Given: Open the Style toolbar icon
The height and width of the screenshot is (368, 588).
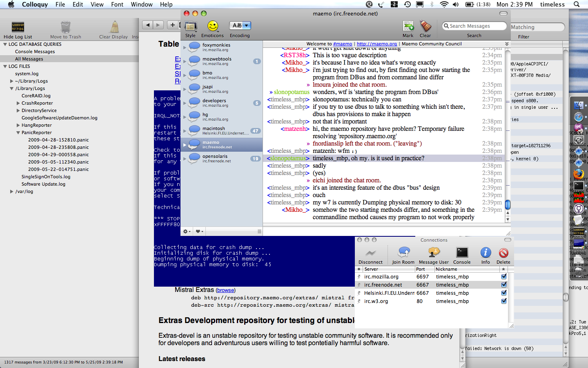Looking at the screenshot, I should point(191,26).
